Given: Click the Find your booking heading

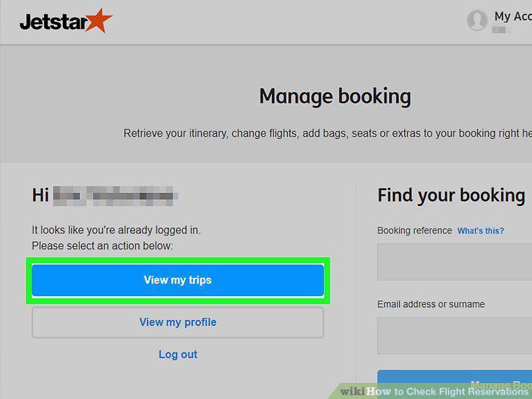Looking at the screenshot, I should tap(452, 196).
